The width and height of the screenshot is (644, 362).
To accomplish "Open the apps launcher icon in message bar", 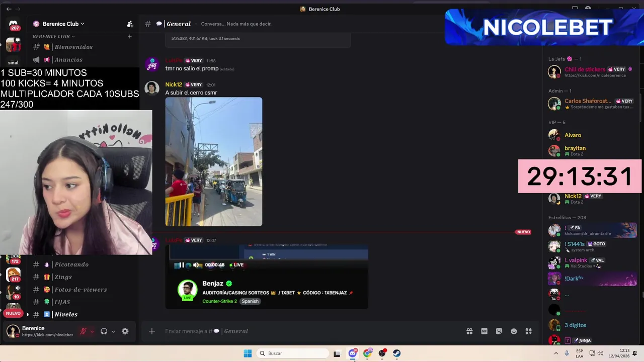I will point(529,331).
